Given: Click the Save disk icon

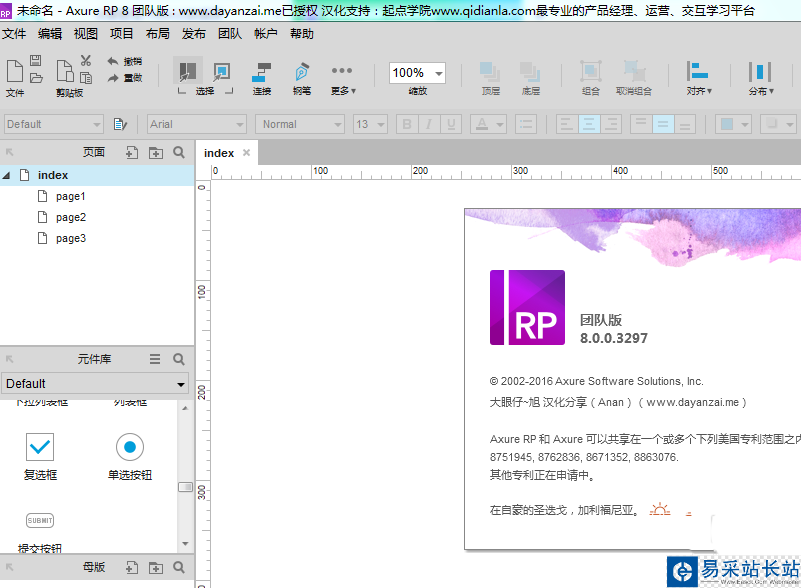Looking at the screenshot, I should coord(35,60).
